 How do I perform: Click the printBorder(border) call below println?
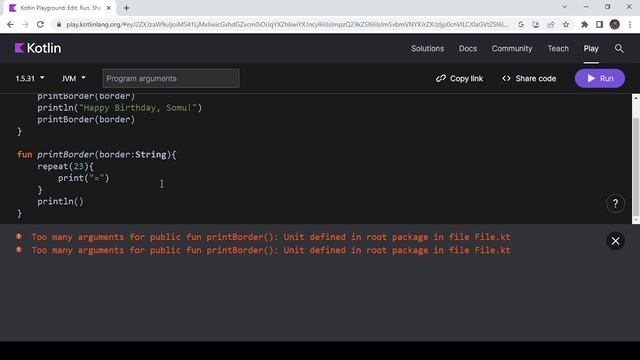pos(86,120)
